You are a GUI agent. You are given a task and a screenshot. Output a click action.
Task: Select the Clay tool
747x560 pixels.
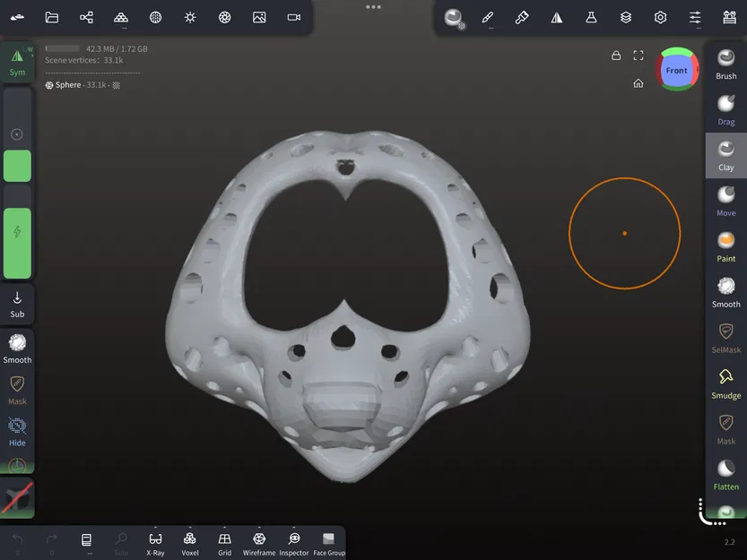coord(726,156)
